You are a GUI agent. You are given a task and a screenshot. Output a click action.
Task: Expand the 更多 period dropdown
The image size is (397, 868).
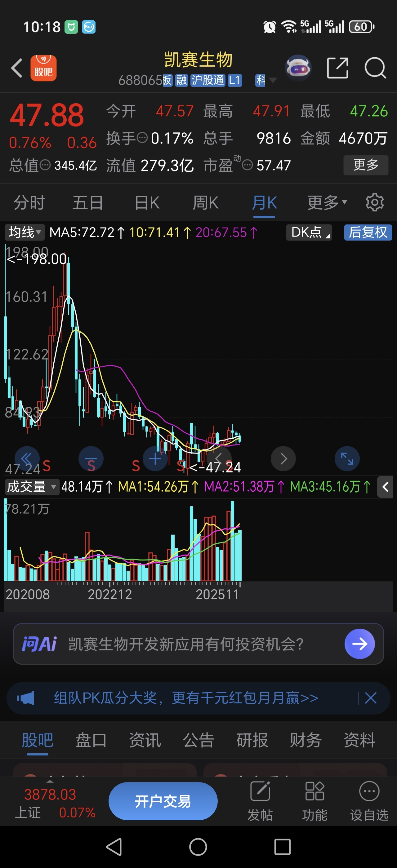pyautogui.click(x=327, y=202)
